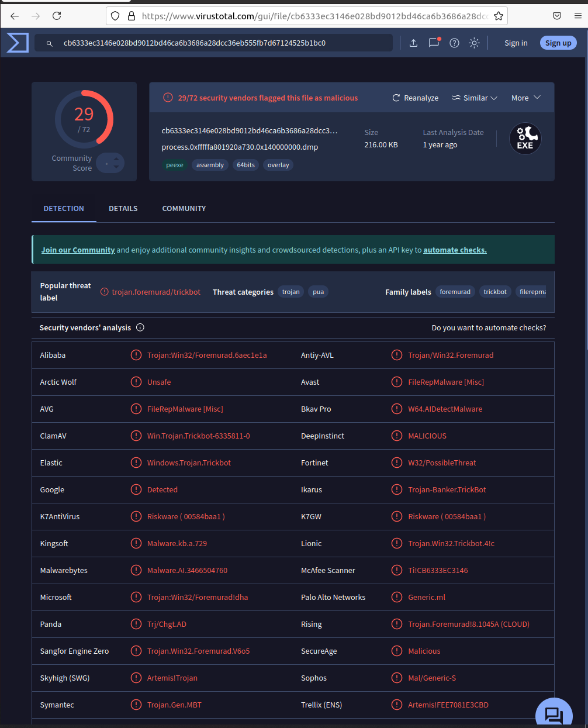This screenshot has height=728, width=588.
Task: Switch to the DETECTION tab
Action: (64, 208)
